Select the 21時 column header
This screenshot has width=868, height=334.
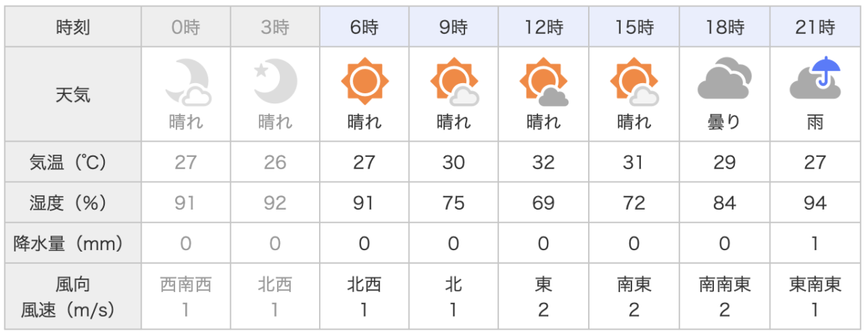point(815,28)
